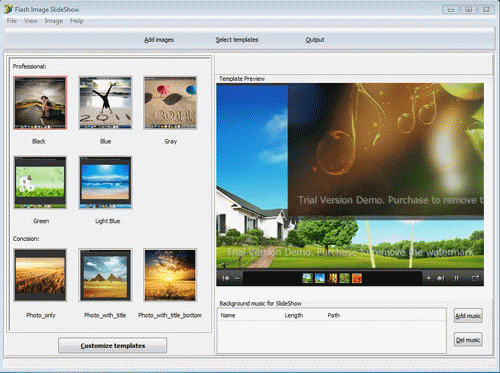Open the Help menu
500x373 pixels.
tap(77, 21)
